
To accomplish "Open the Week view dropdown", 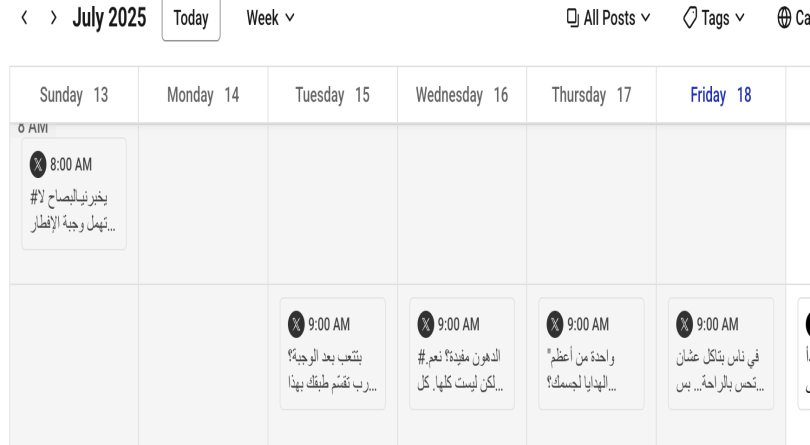I will (270, 18).
